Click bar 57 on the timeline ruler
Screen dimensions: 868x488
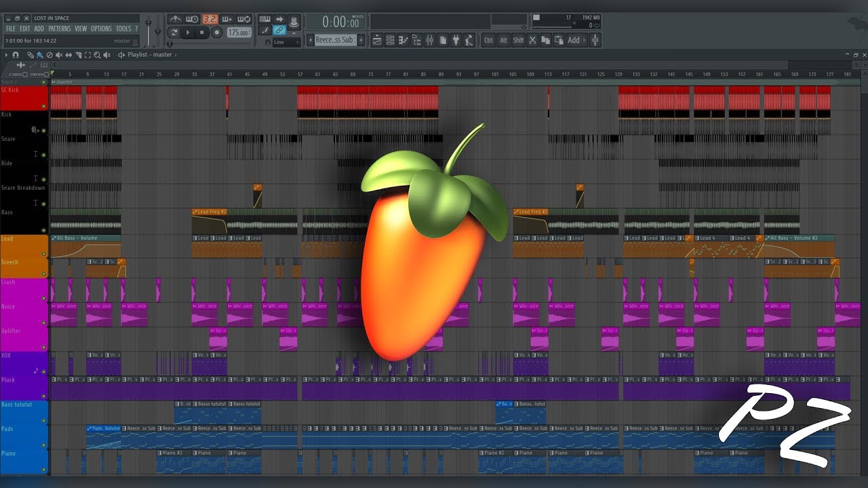point(300,74)
